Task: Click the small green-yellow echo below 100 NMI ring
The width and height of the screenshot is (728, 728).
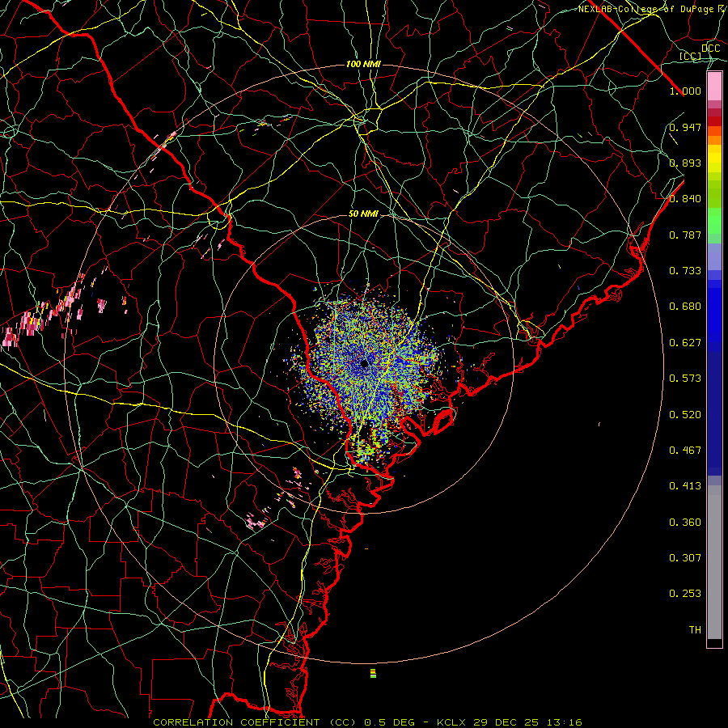Action: 373,673
